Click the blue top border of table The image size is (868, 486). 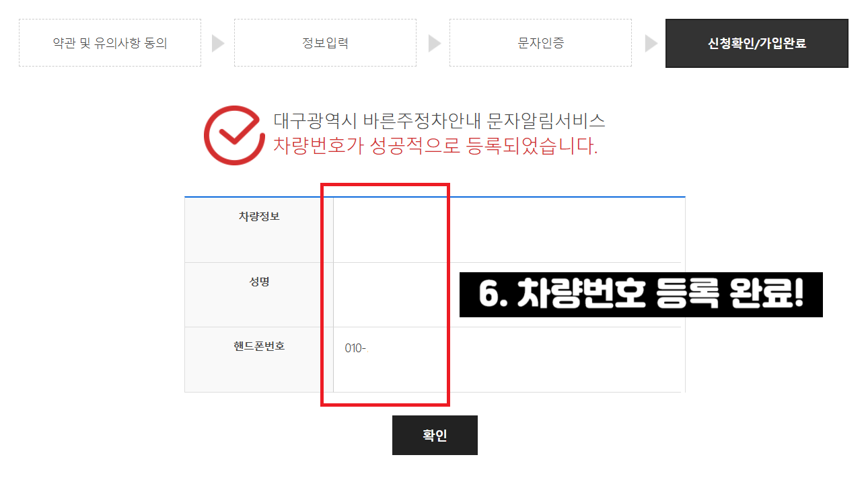[x=435, y=197]
